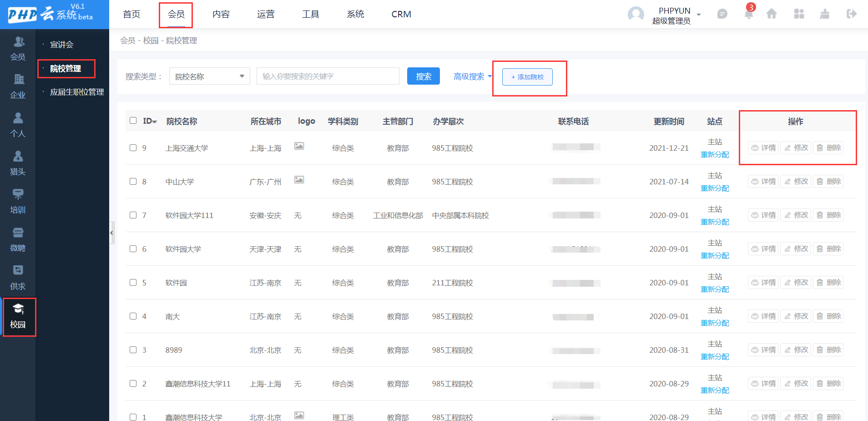This screenshot has width=868, height=421.
Task: Open the notification bell with badge 3
Action: pyautogui.click(x=748, y=13)
